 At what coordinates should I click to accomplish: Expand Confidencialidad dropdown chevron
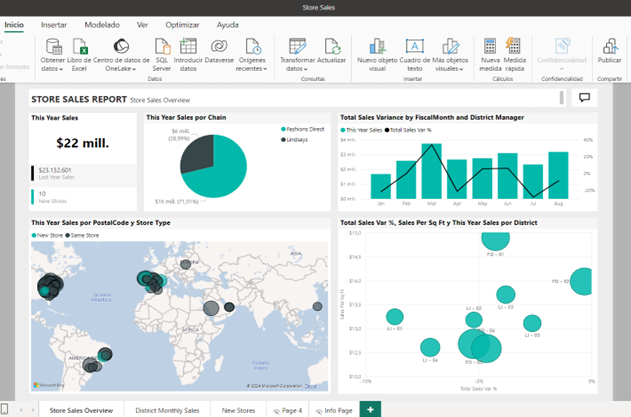(x=562, y=69)
